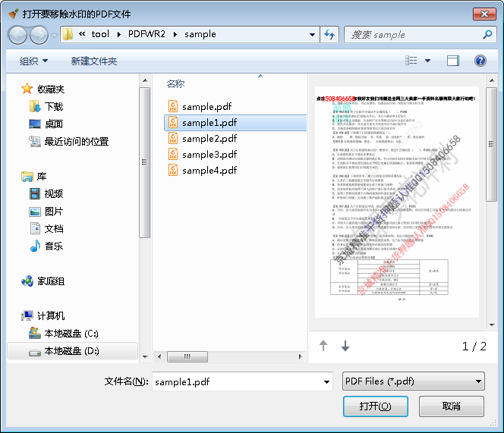The image size is (504, 433).
Task: Click navigation pane scroll up arrow
Action: pyautogui.click(x=145, y=80)
